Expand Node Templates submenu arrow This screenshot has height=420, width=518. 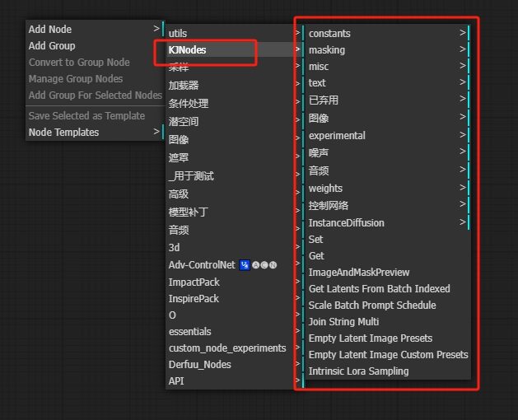click(x=156, y=132)
